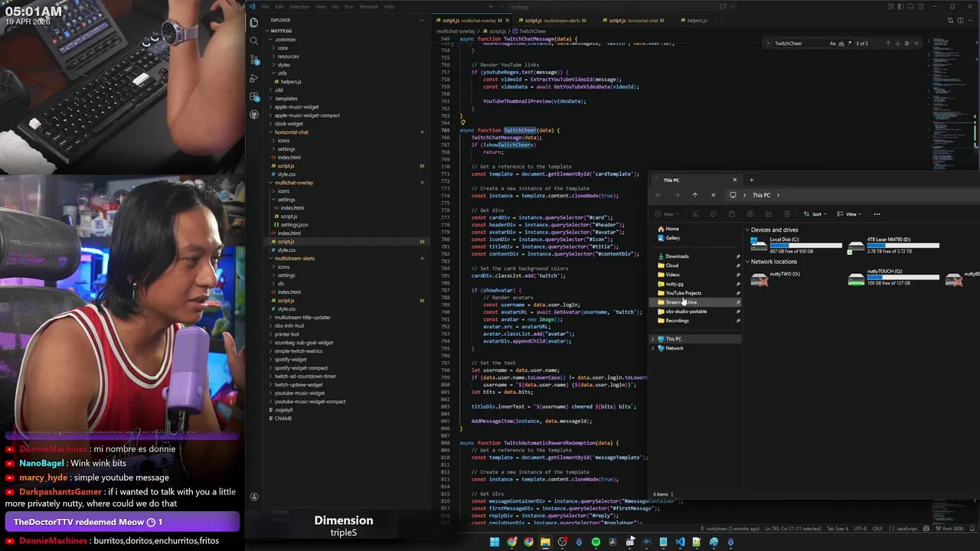Go to next match in Find widget
Screen dimensions: 980x551
900,44
